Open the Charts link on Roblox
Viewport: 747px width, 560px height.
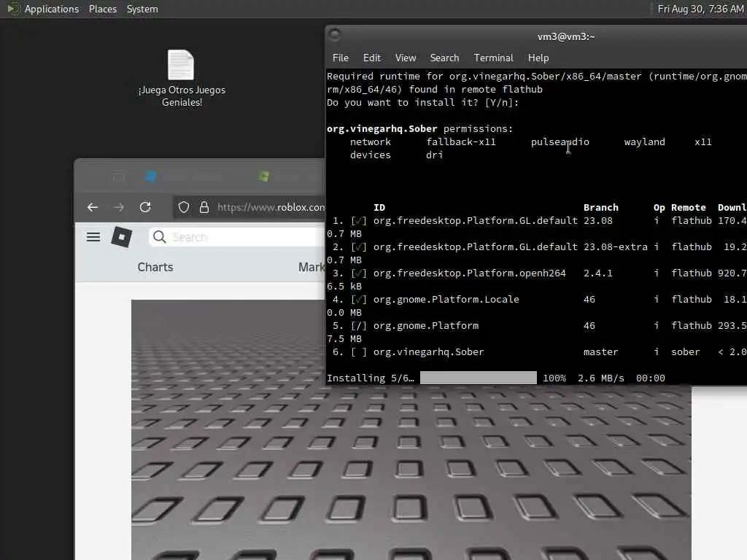point(155,267)
